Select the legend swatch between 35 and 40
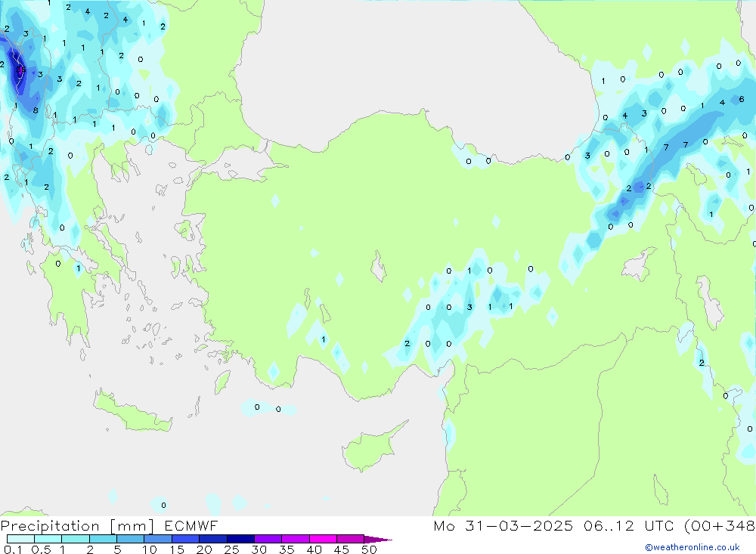The image size is (756, 554). coord(296,539)
